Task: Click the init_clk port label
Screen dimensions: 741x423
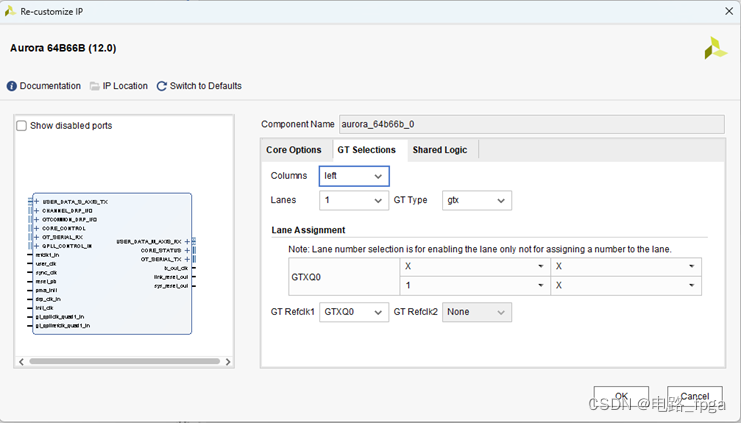Action: 44,308
